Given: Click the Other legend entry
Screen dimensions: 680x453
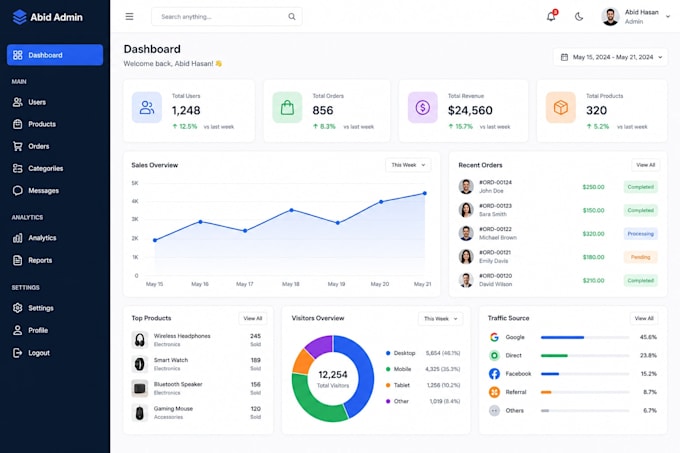Looking at the screenshot, I should coord(423,401).
